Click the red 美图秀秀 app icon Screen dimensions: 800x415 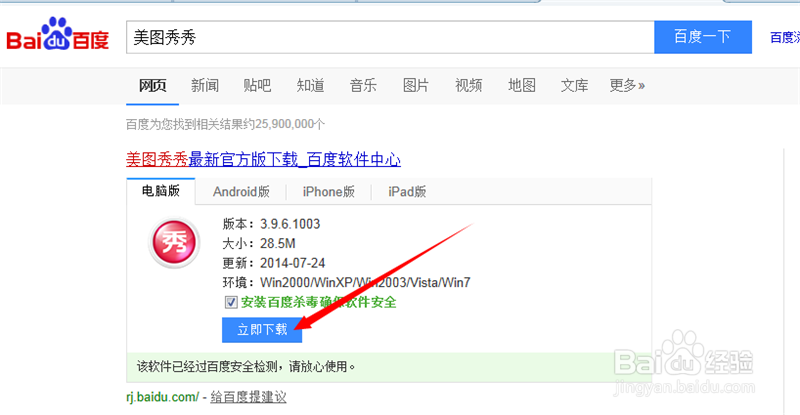click(x=174, y=242)
